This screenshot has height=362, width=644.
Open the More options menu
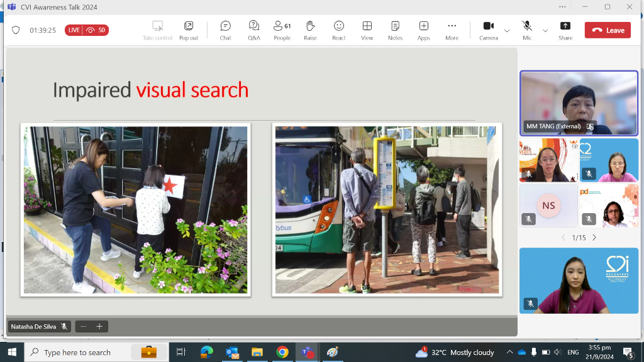coord(452,30)
